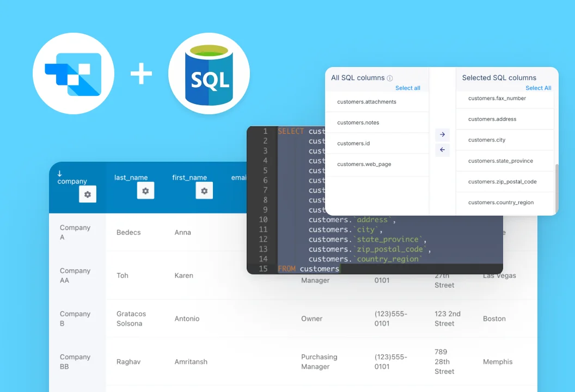Click the first_name column header
575x392 pixels.
[189, 177]
